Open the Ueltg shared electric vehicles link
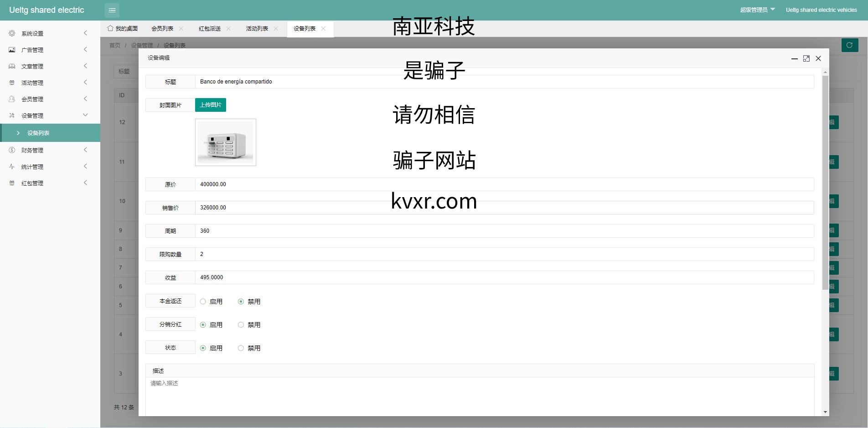The image size is (868, 428). pos(821,10)
